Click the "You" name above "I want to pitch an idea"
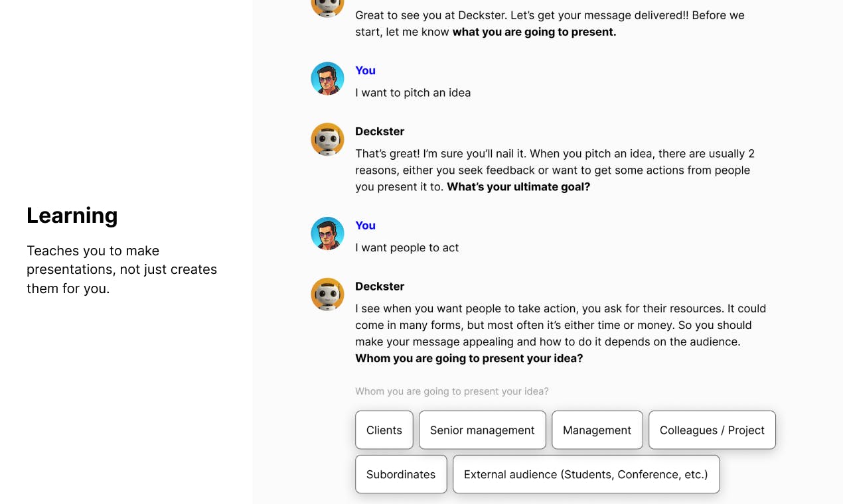 pos(365,70)
